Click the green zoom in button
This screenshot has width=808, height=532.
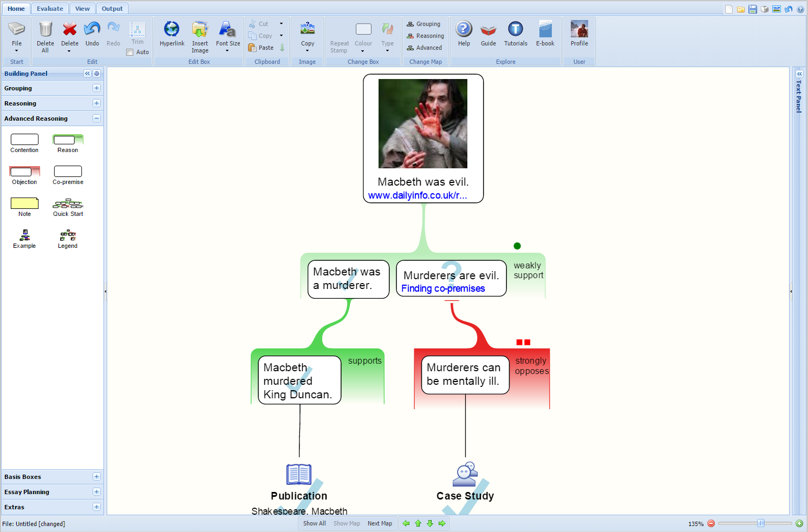click(799, 523)
